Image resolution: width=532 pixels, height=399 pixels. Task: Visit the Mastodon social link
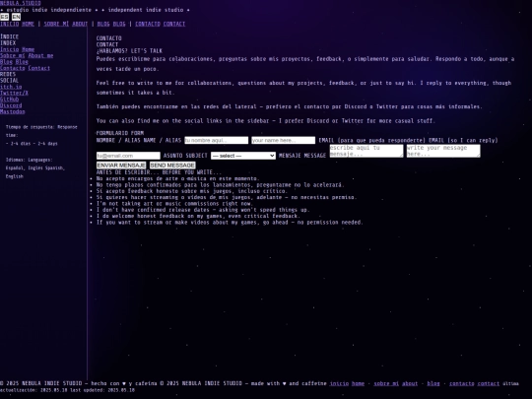point(13,111)
